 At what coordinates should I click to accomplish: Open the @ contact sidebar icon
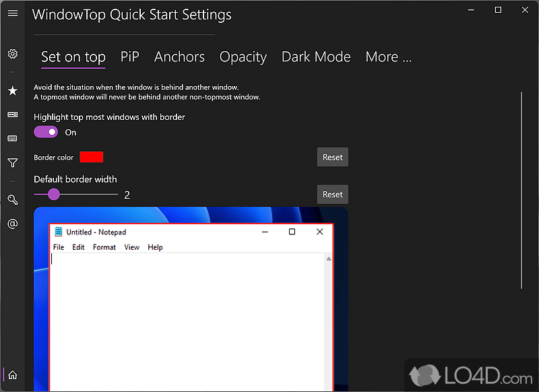point(13,224)
